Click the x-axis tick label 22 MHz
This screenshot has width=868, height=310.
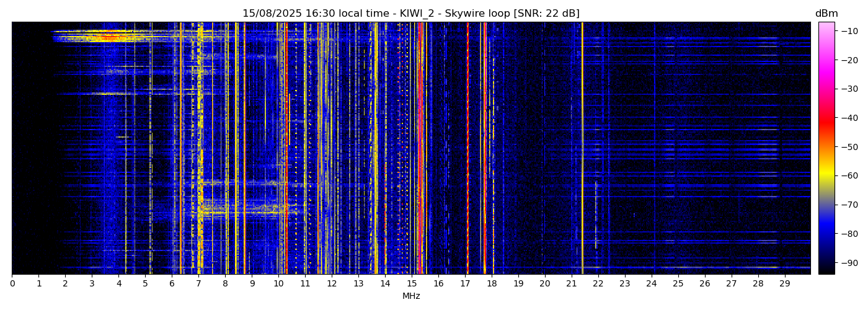pyautogui.click(x=598, y=284)
